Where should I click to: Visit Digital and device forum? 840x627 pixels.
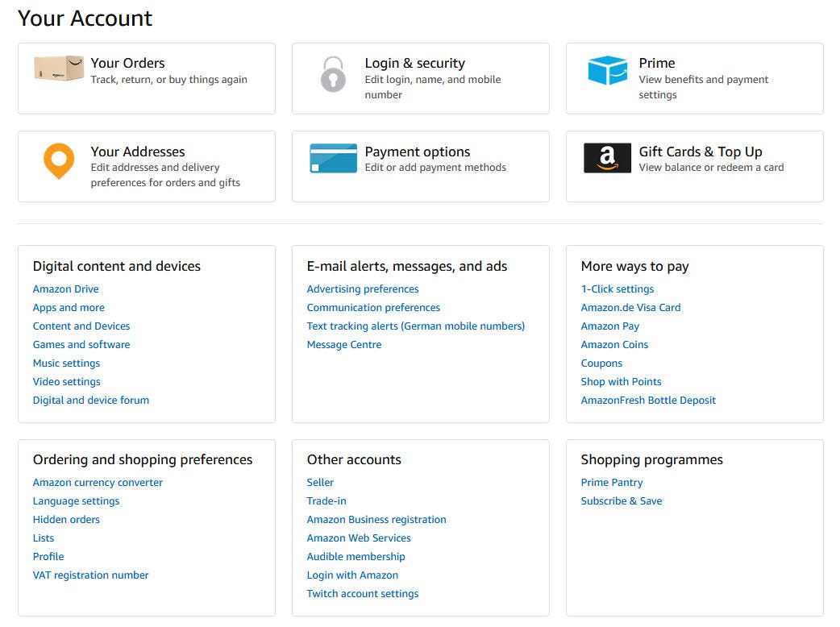[x=91, y=401]
